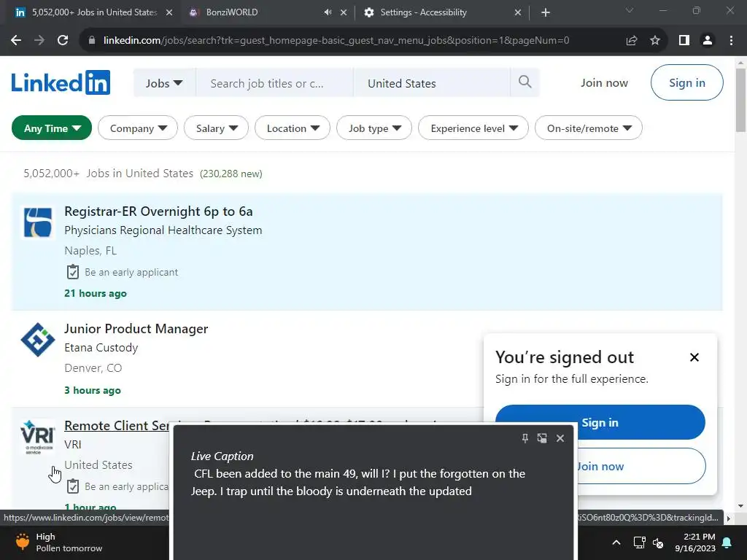The height and width of the screenshot is (560, 747).
Task: Open the Location filter dropdown
Action: tap(293, 128)
